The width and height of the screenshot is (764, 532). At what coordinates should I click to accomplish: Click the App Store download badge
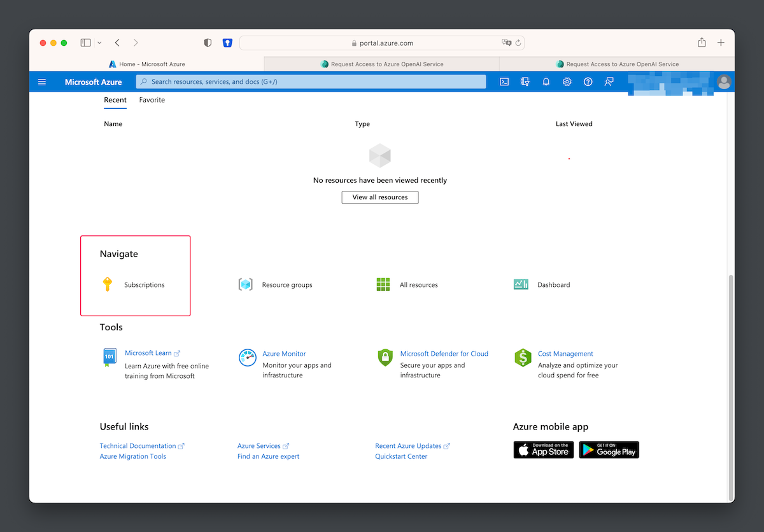coord(544,450)
